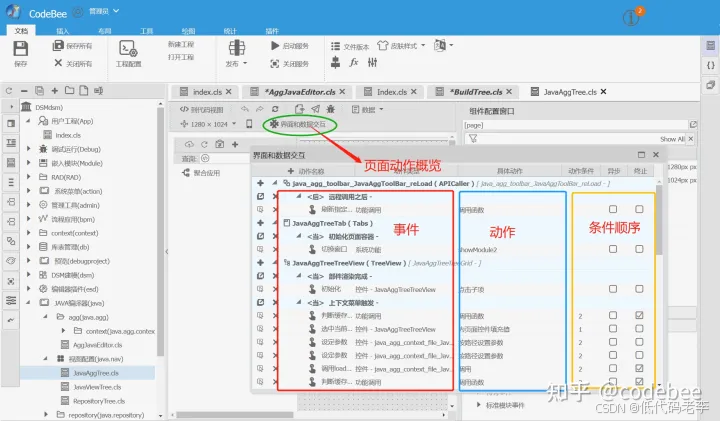Expand the 调试运行(Debug) tree node
This screenshot has width=720, height=421.
[28, 149]
